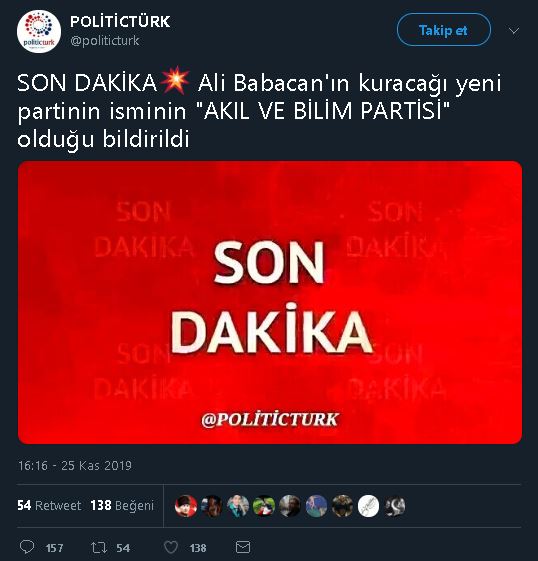Open the POLİTİCTÜRK profile avatar

(39, 31)
